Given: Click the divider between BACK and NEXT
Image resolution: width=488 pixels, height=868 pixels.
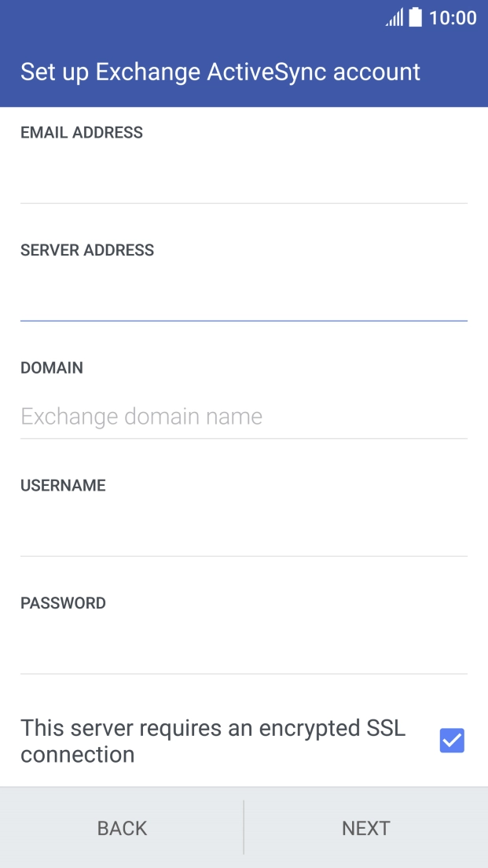Looking at the screenshot, I should pyautogui.click(x=244, y=827).
